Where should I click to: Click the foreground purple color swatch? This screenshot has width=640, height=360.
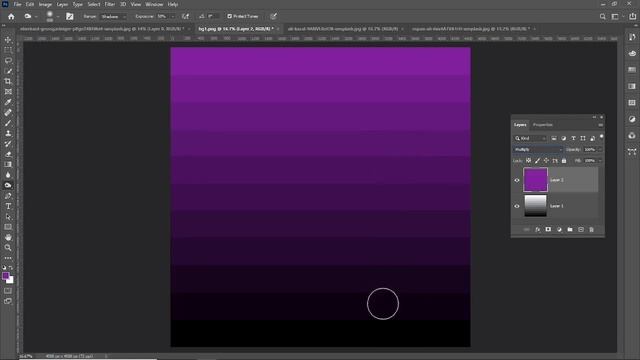(x=5, y=276)
